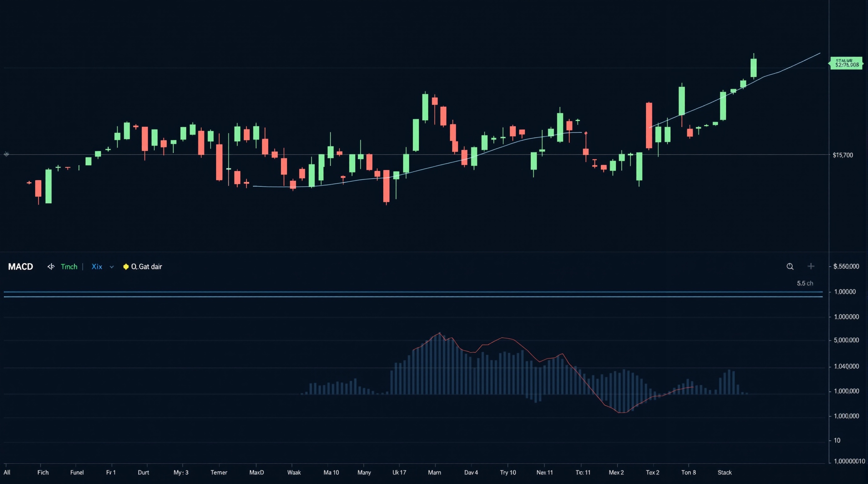The image size is (868, 484).
Task: Click the Mex 2 date axis label
Action: point(616,472)
